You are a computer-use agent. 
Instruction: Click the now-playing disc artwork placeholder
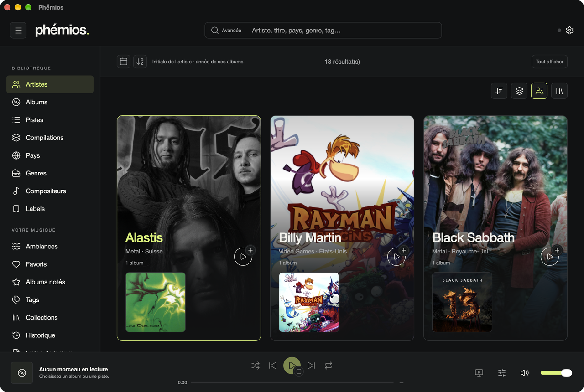tap(22, 373)
